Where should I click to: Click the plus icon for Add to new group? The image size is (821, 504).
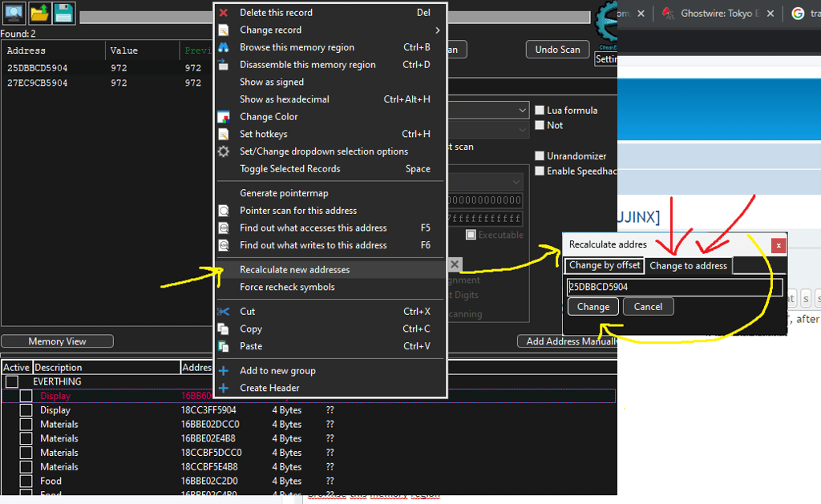[x=224, y=370]
